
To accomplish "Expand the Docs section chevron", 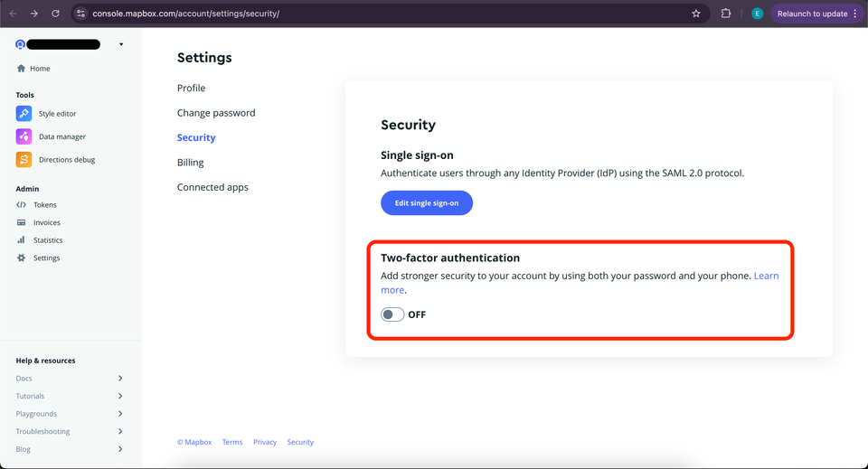I will coord(120,379).
